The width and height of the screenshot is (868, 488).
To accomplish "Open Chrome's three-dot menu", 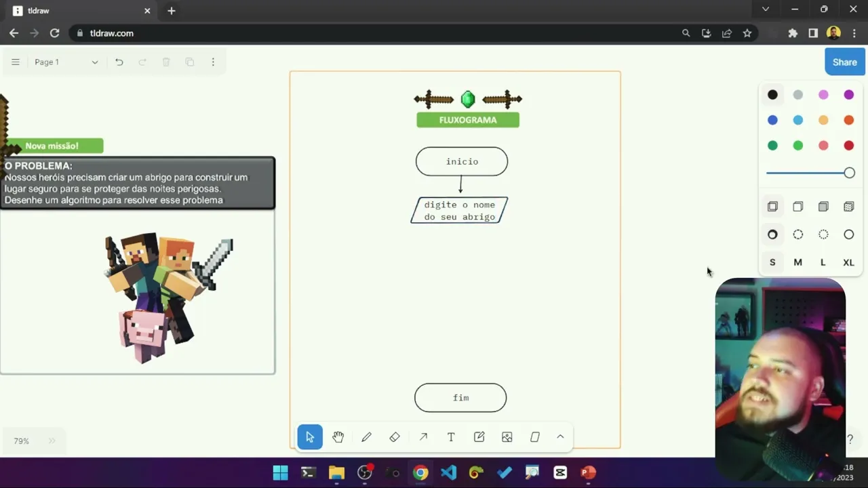I will [x=854, y=33].
